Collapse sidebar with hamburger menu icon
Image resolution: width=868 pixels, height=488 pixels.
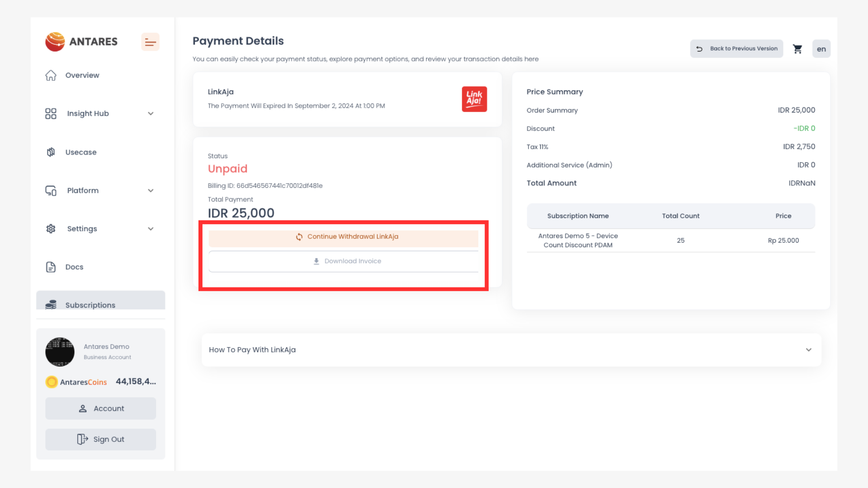[150, 42]
